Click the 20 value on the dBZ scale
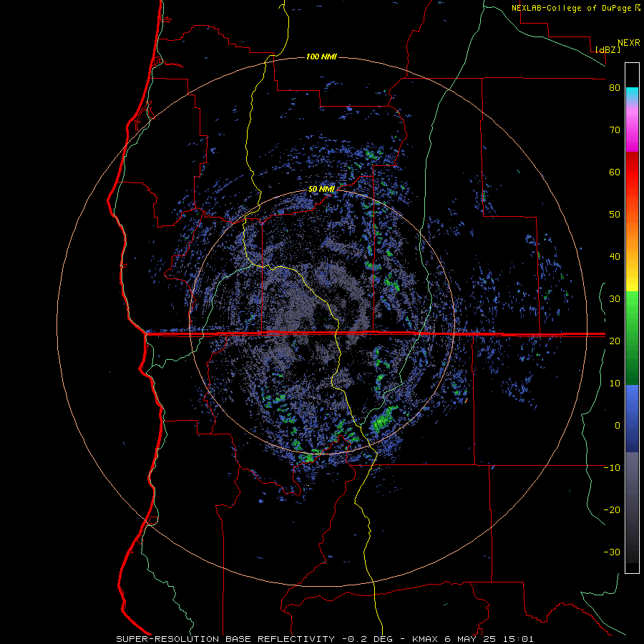 point(615,341)
